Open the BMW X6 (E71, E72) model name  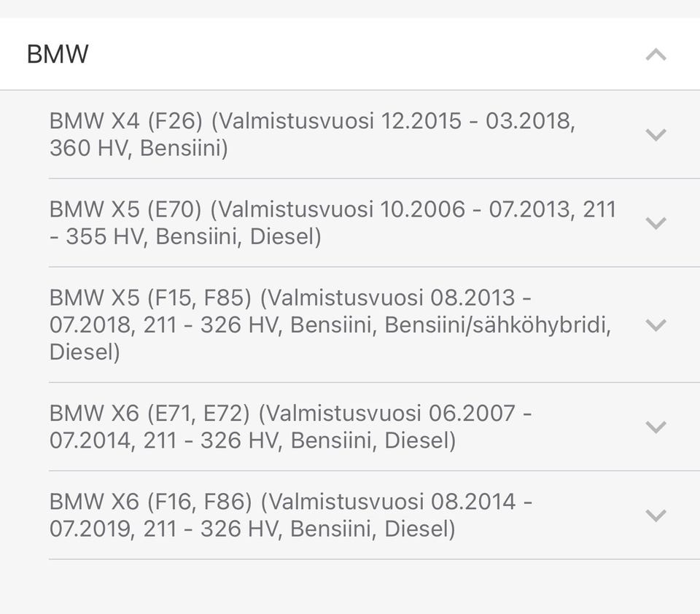pos(149,413)
